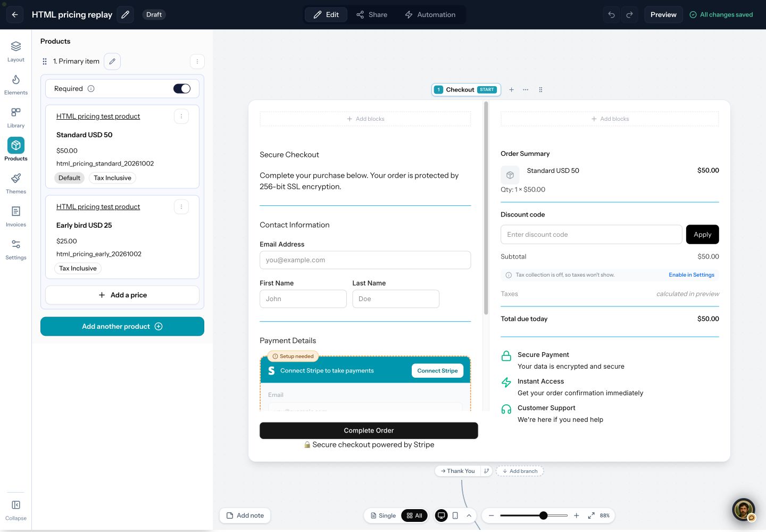Click Add branch button

click(520, 471)
